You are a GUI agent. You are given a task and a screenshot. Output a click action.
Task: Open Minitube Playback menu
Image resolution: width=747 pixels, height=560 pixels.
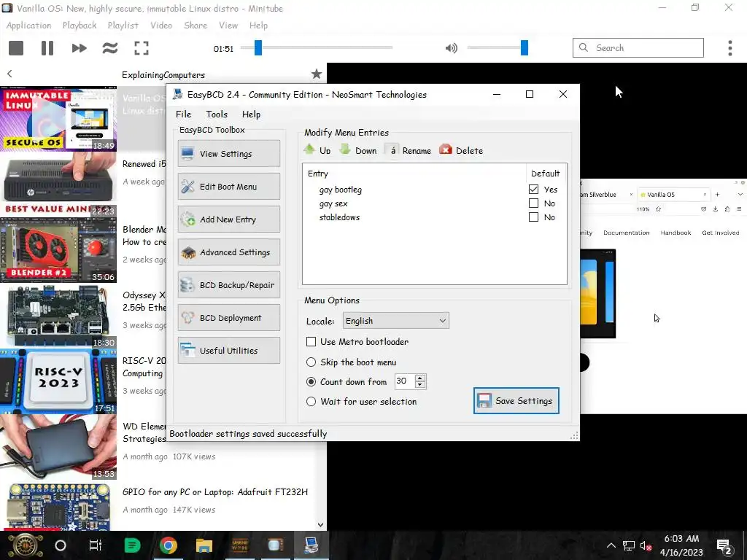[80, 26]
